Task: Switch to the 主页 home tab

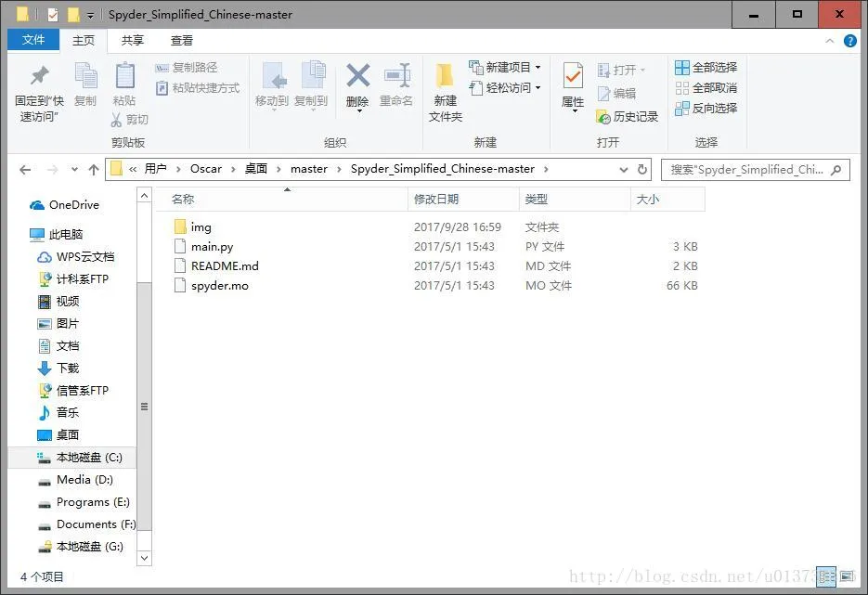Action: pyautogui.click(x=84, y=41)
